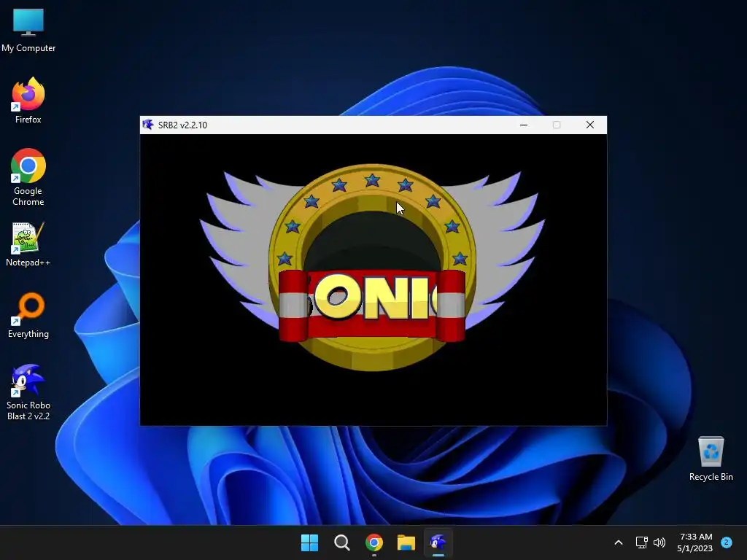This screenshot has width=747, height=560.
Task: Select the Recycle Bin desktop icon
Action: point(711,459)
